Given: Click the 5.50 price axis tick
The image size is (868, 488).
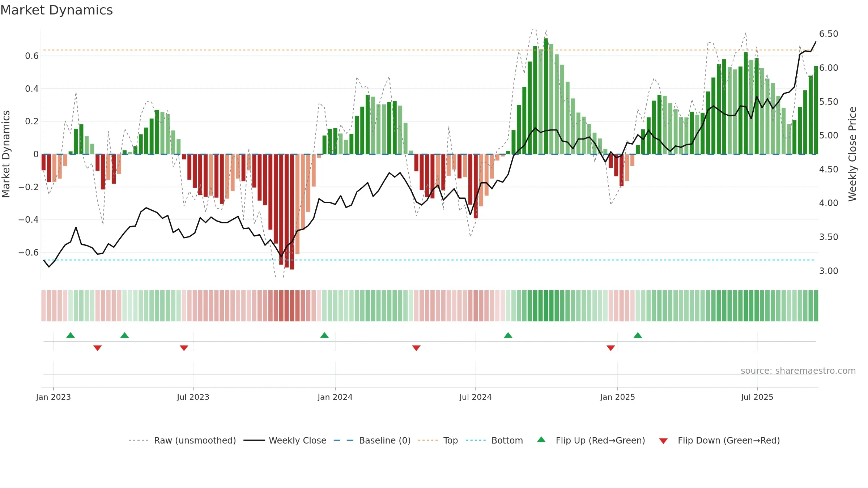Looking at the screenshot, I should 829,102.
